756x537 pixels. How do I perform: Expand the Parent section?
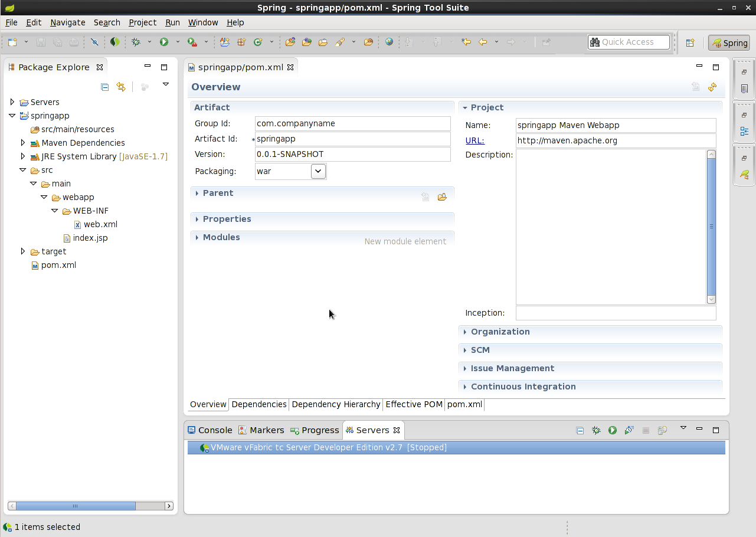(x=197, y=193)
